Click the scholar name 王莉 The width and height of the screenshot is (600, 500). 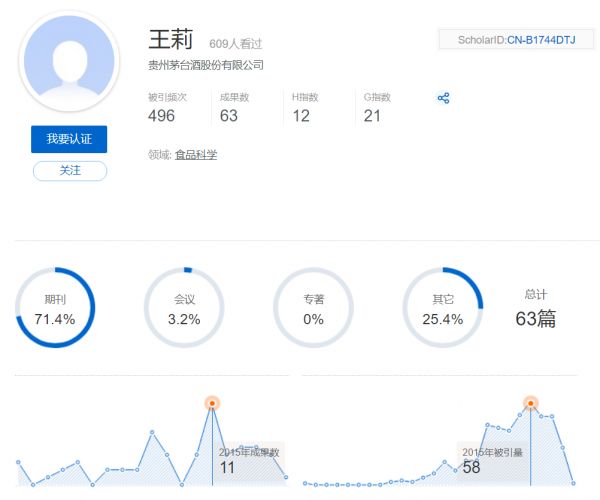170,39
